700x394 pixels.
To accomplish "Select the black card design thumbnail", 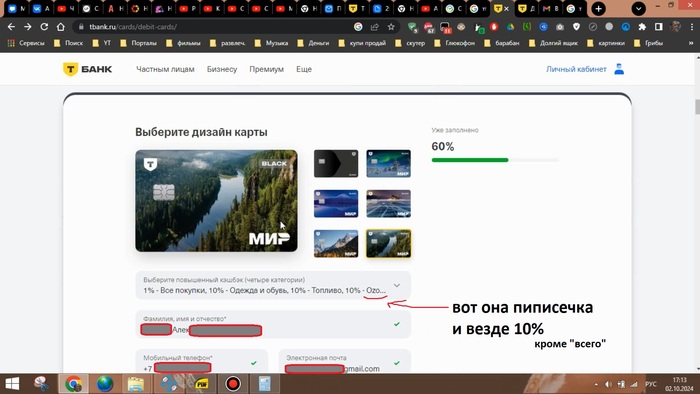I will pos(336,163).
